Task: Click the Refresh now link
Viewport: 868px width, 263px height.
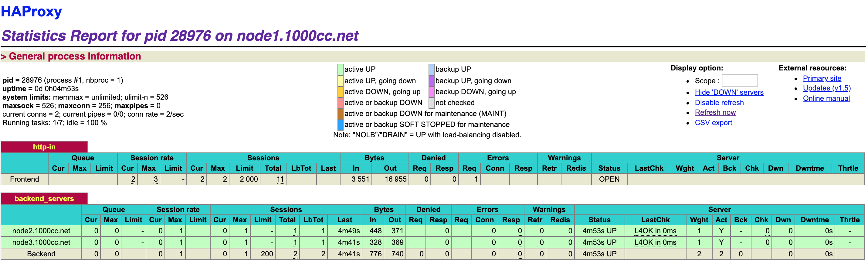Action: [x=715, y=112]
